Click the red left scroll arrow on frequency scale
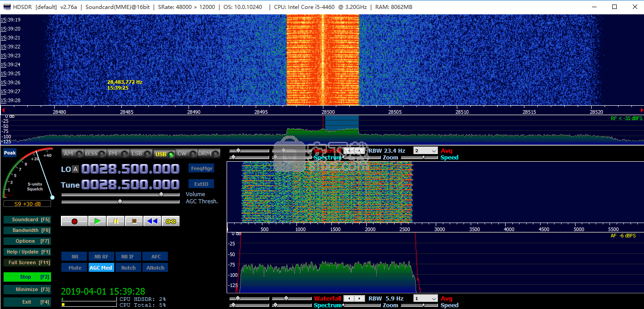 [x=3, y=110]
